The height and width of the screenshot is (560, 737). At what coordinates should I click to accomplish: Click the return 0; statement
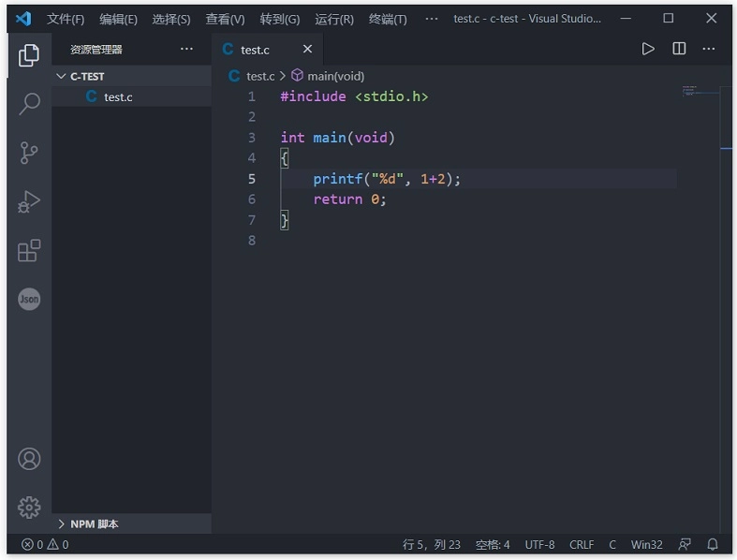[x=349, y=199]
